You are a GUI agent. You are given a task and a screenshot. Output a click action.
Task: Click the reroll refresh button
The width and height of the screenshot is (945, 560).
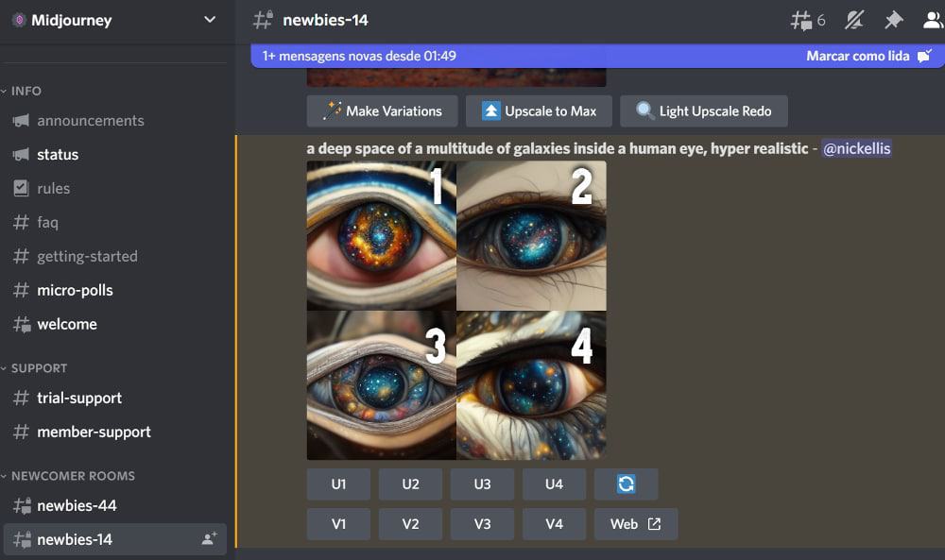627,484
